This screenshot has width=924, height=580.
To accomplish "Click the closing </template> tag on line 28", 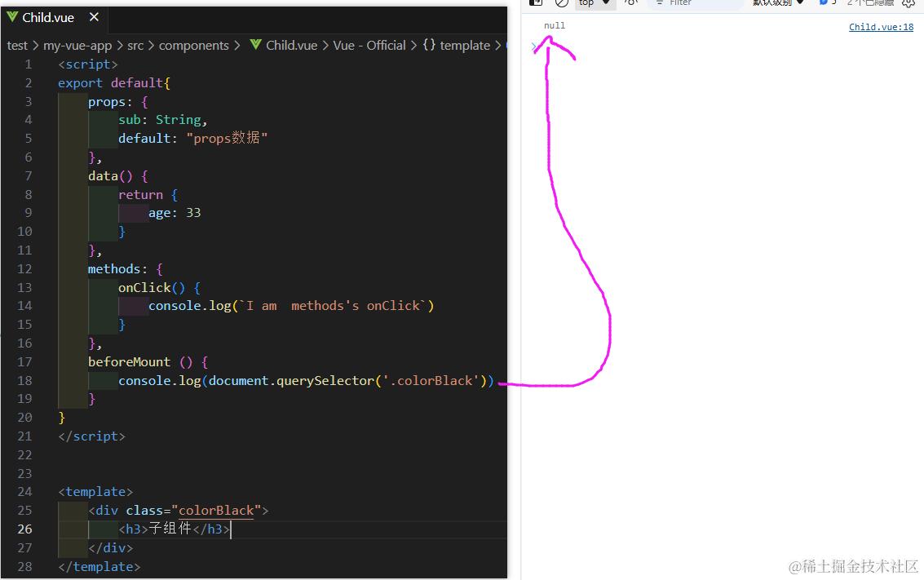I will pyautogui.click(x=99, y=566).
